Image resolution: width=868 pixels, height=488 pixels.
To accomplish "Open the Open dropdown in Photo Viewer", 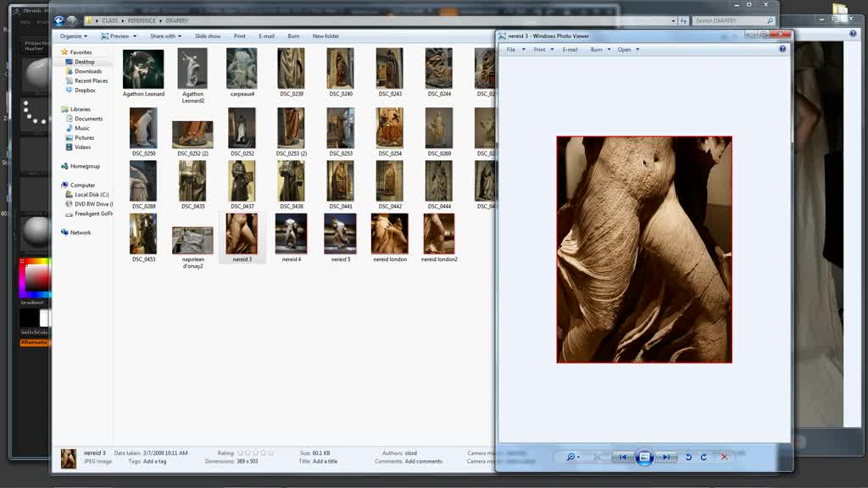I will pos(628,50).
